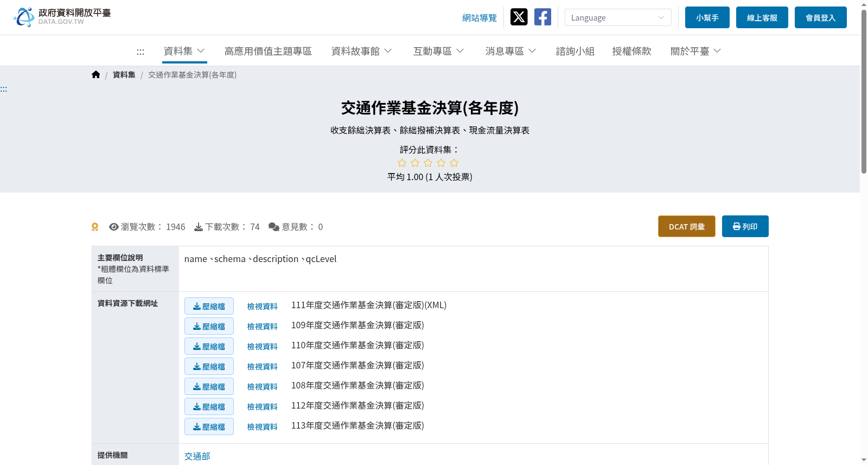This screenshot has width=868, height=465.
Task: Click the accesskey ::: marker in the navbar
Action: point(141,52)
